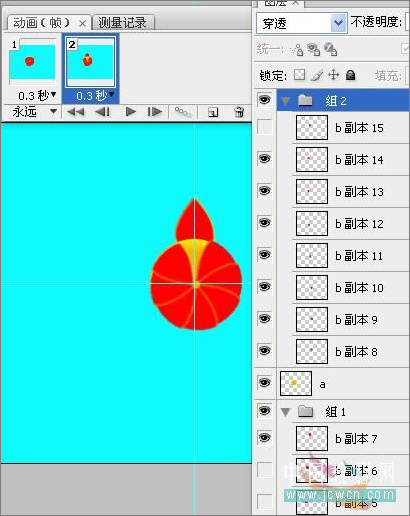Select animation frame 2 thumbnail
410x516 pixels.
(90, 61)
